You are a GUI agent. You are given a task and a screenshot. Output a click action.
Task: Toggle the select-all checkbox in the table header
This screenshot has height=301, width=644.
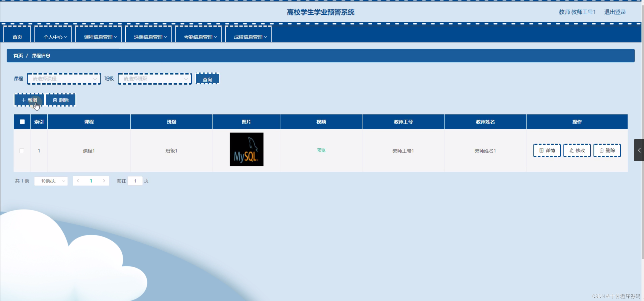point(22,122)
